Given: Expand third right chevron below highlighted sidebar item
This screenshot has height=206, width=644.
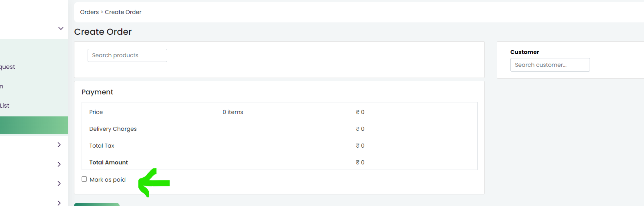Looking at the screenshot, I should (x=59, y=184).
